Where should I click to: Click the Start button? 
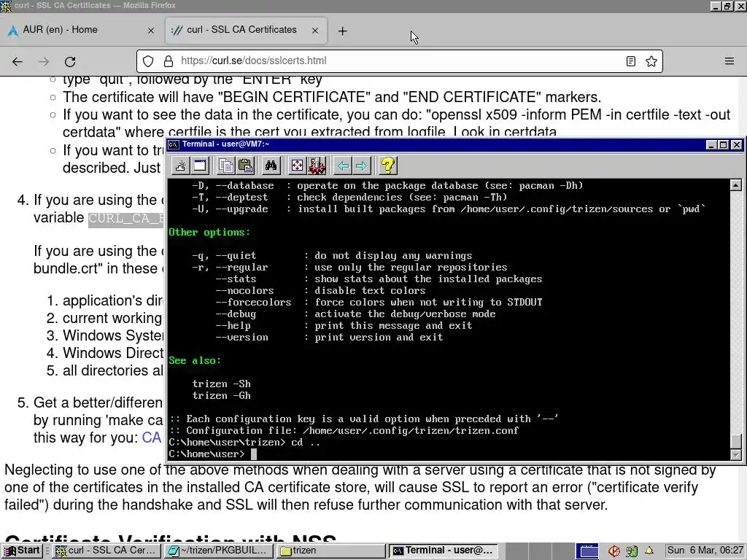(23, 551)
